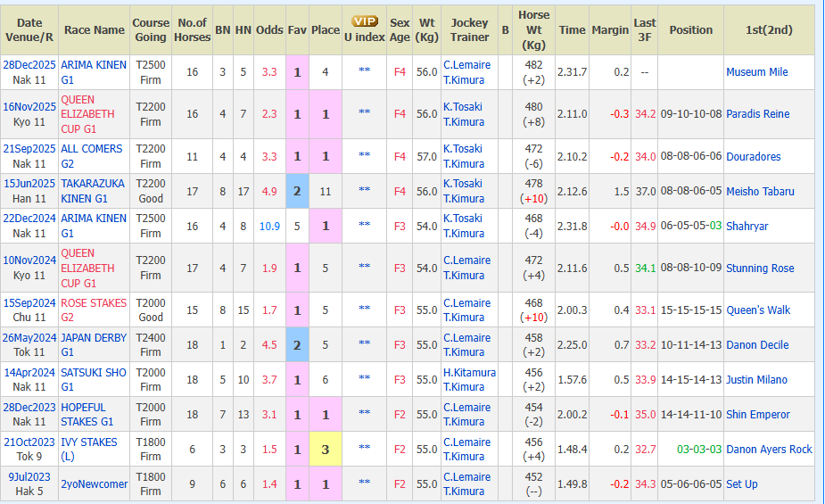Click the Fav column header

[x=297, y=30]
